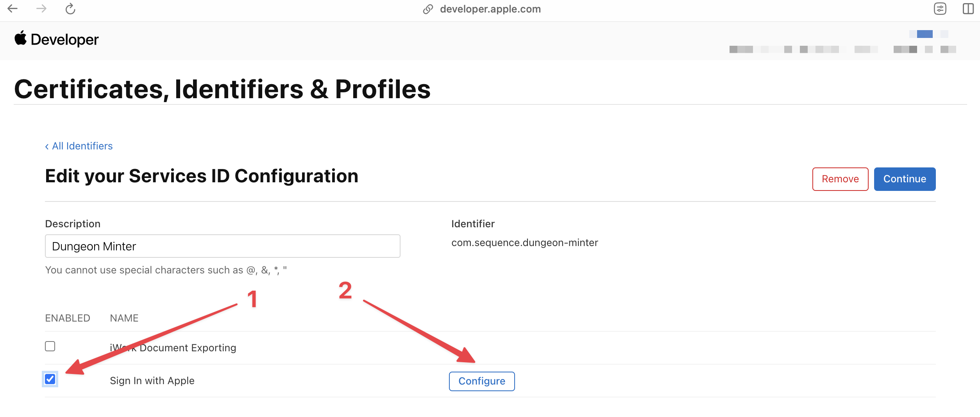Open the developer.apple.com address bar

[x=490, y=9]
